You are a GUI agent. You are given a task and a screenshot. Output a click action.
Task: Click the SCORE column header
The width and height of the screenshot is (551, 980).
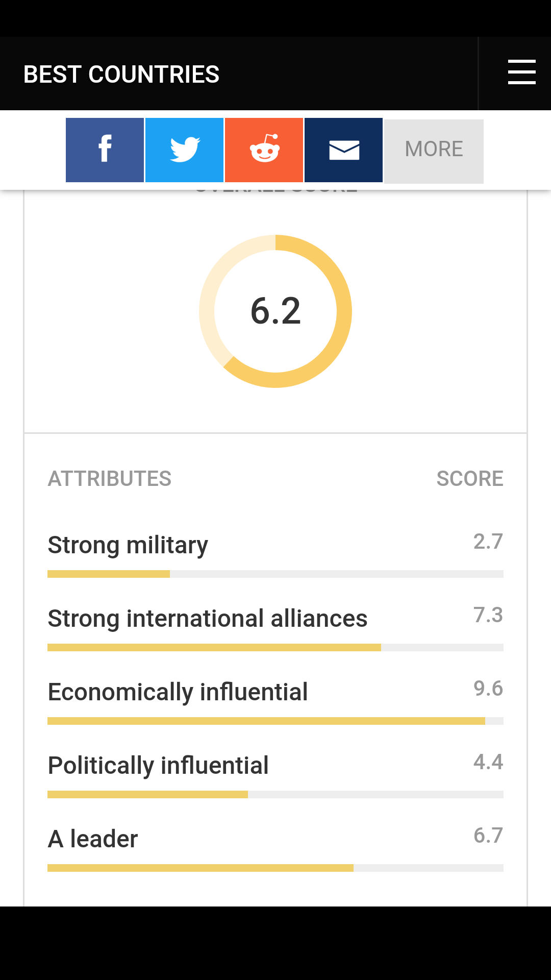(469, 479)
